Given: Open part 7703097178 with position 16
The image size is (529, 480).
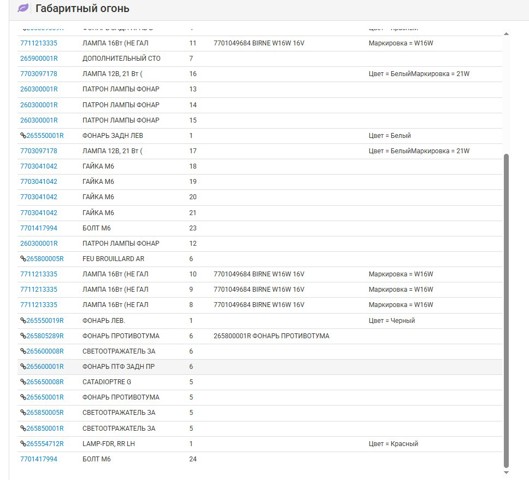Looking at the screenshot, I should coord(38,74).
